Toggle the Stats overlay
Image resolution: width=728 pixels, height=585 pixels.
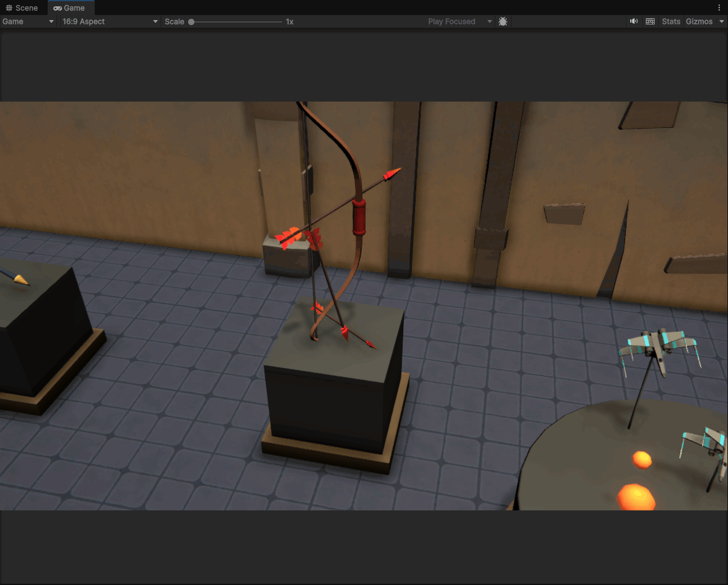tap(671, 21)
